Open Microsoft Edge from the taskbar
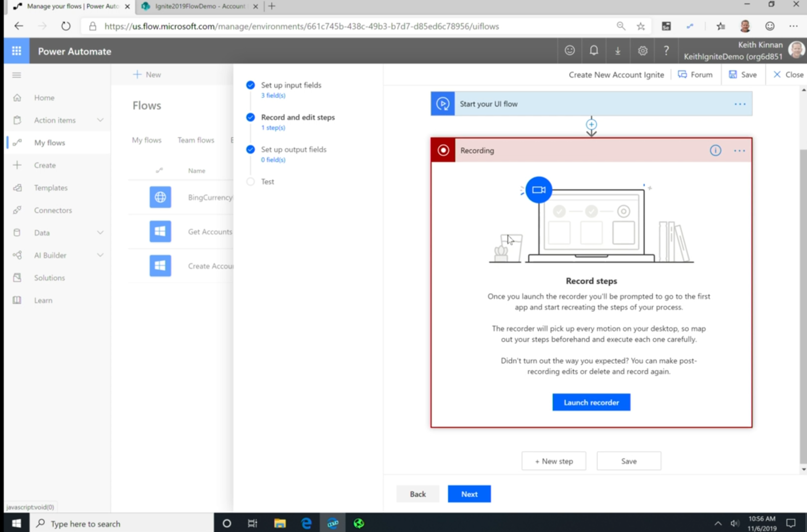This screenshot has height=532, width=807. tap(306, 523)
